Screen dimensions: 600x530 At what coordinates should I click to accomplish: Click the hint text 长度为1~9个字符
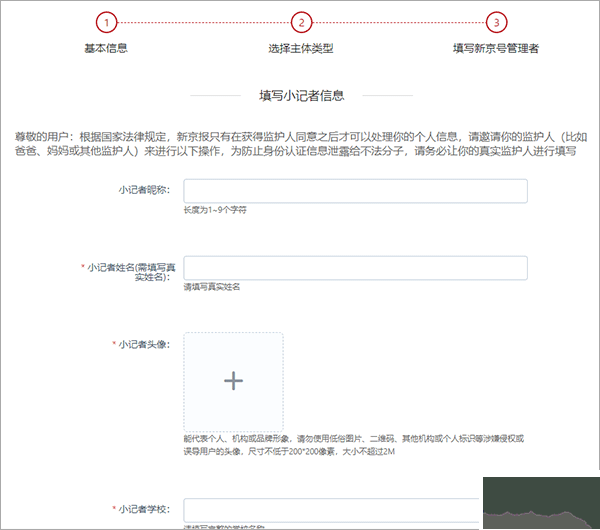[x=215, y=210]
